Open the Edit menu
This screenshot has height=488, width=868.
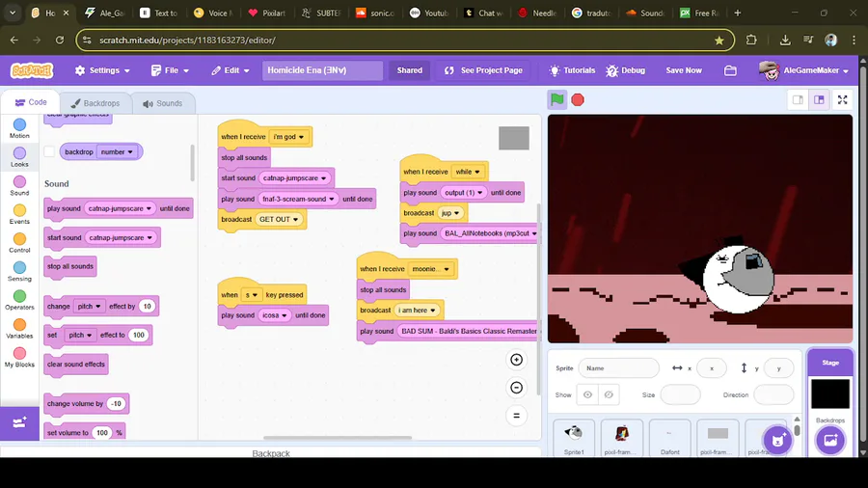click(231, 70)
